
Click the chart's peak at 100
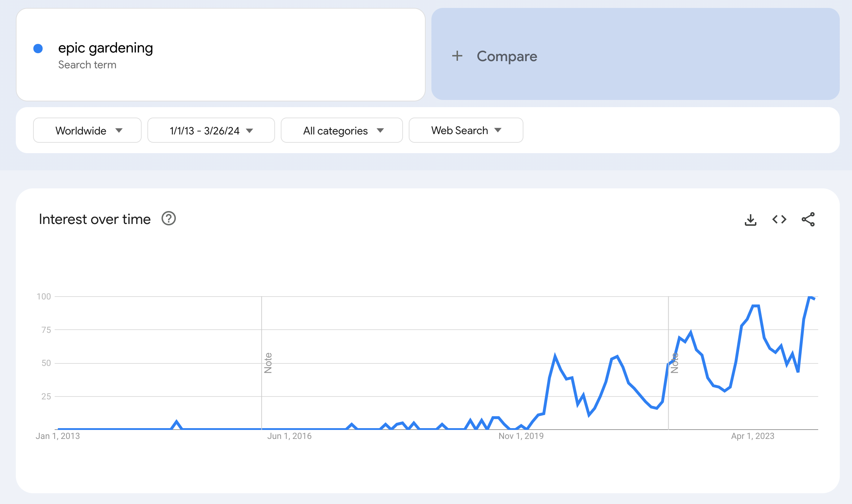[x=810, y=297]
